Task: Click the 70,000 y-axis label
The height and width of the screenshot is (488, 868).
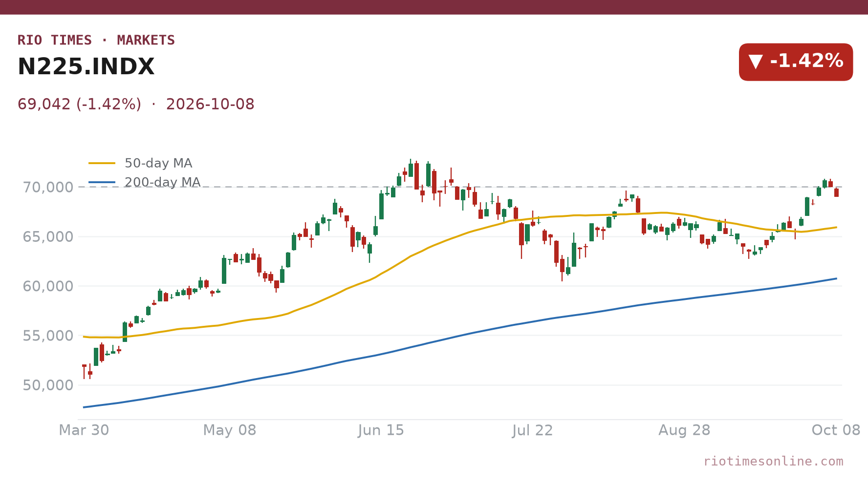Action: [48, 187]
